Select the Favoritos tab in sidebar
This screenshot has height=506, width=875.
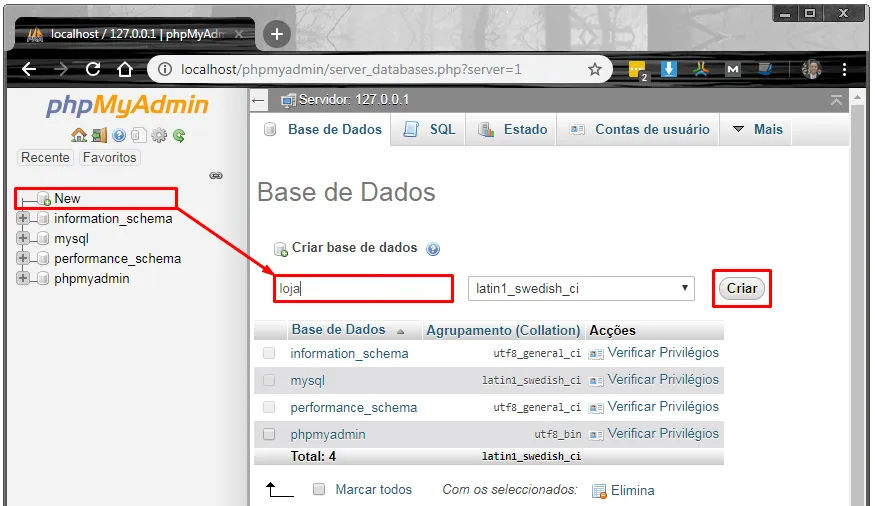click(109, 157)
